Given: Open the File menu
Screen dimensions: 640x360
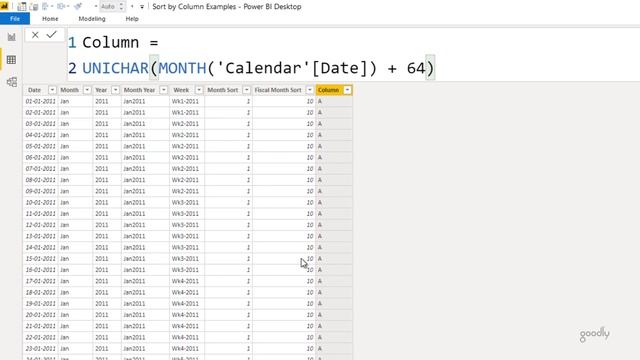Looking at the screenshot, I should 15,19.
